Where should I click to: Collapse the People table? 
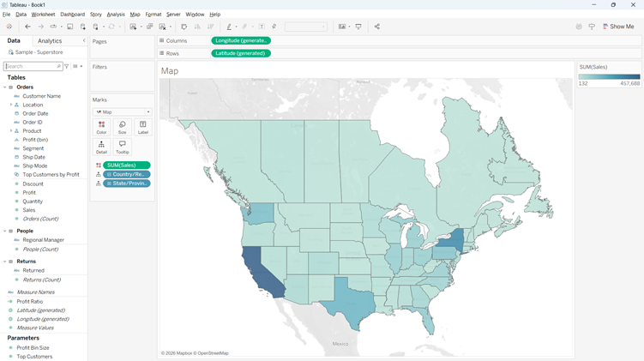click(x=5, y=231)
